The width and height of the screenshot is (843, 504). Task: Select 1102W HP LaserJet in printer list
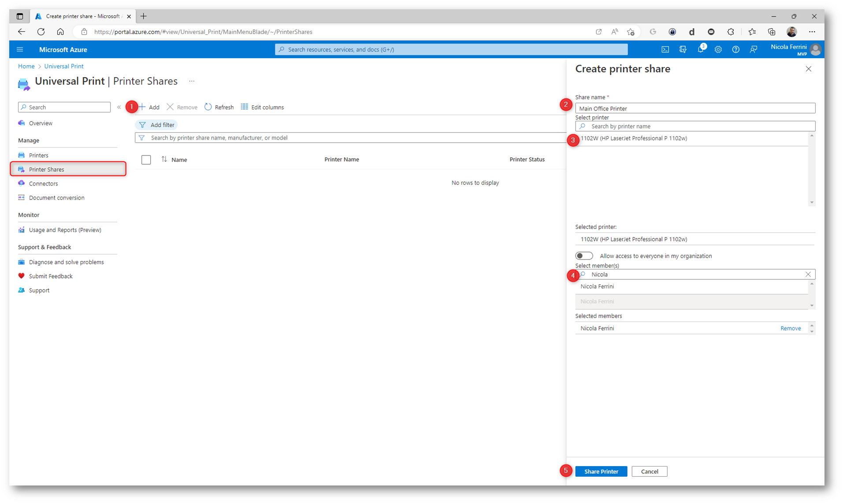691,138
